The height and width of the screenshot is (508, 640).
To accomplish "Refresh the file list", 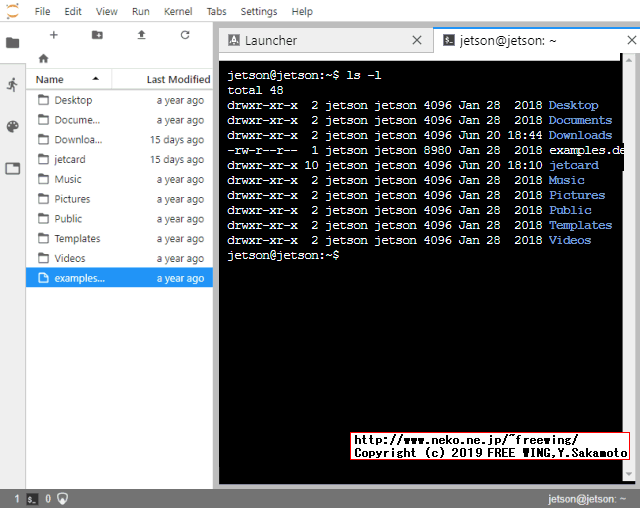I will 185,35.
